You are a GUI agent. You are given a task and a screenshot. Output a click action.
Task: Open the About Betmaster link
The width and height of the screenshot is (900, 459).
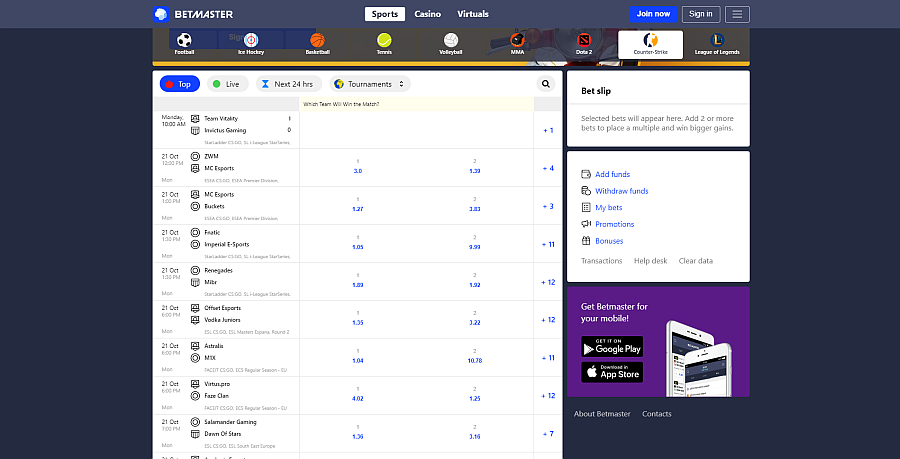click(x=602, y=414)
